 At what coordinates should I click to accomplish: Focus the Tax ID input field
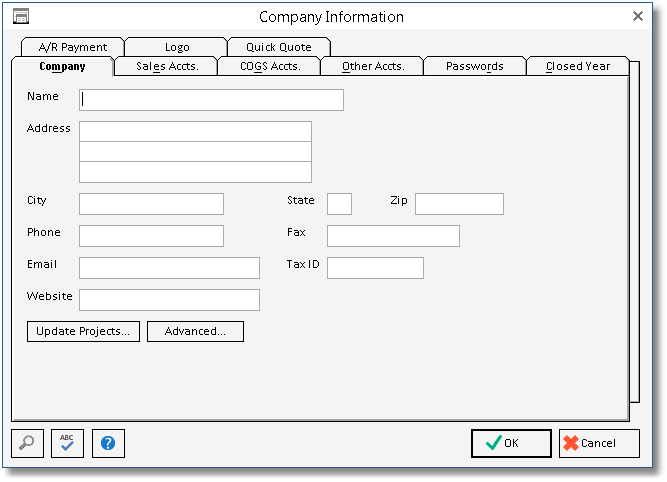click(375, 268)
